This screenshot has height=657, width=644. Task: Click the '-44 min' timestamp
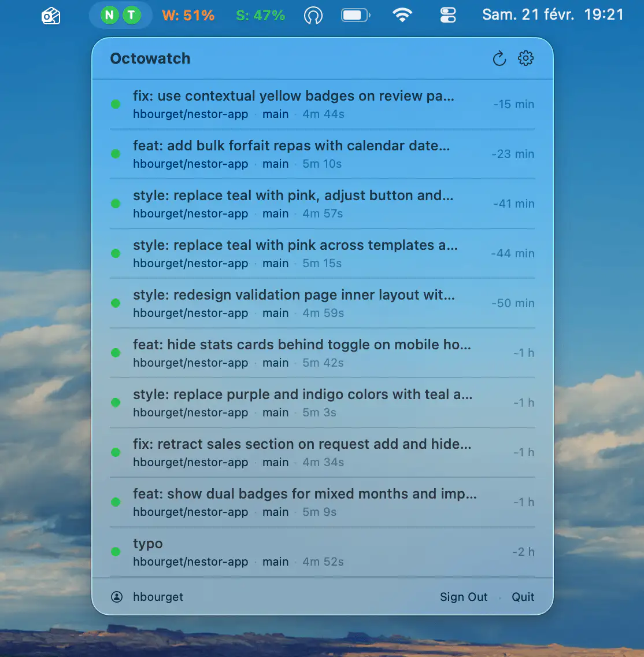pos(513,253)
